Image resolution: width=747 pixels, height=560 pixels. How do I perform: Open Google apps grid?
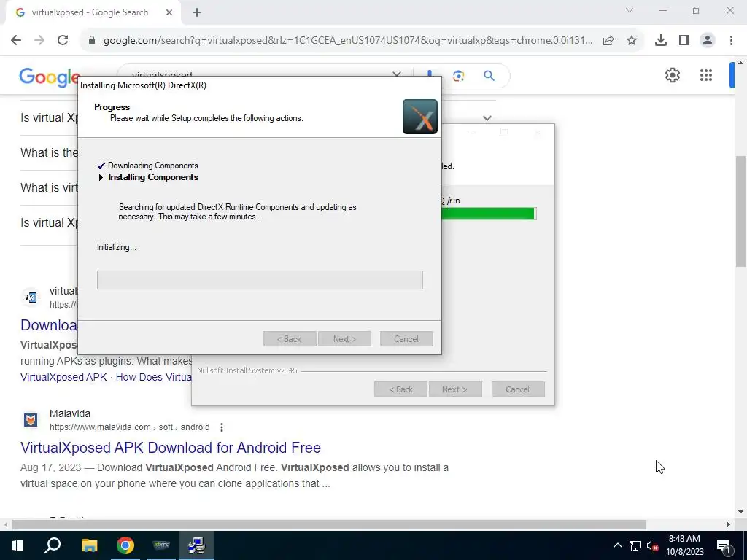point(706,75)
